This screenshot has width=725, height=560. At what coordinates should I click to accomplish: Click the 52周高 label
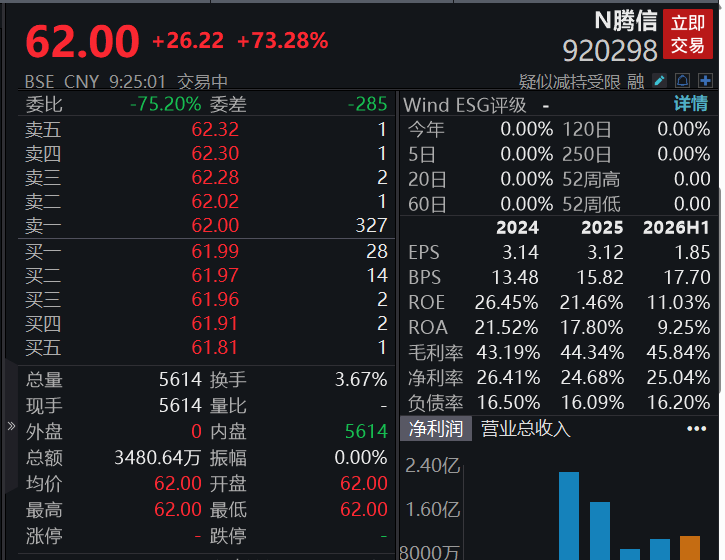pyautogui.click(x=591, y=179)
